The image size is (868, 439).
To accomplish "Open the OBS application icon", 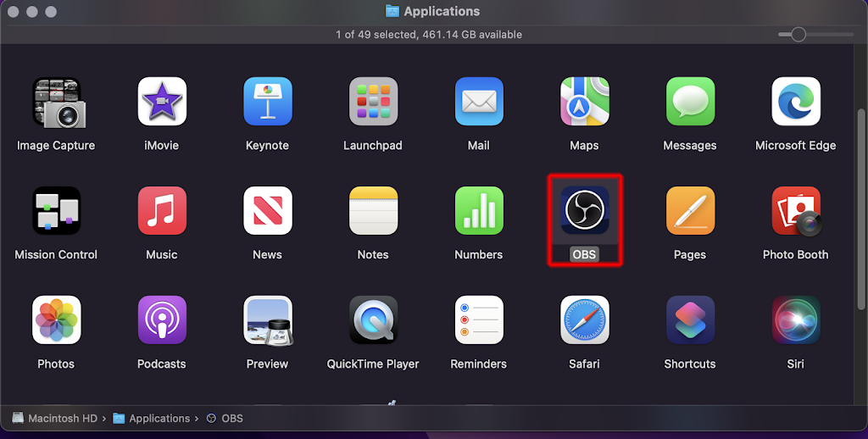I will point(584,211).
